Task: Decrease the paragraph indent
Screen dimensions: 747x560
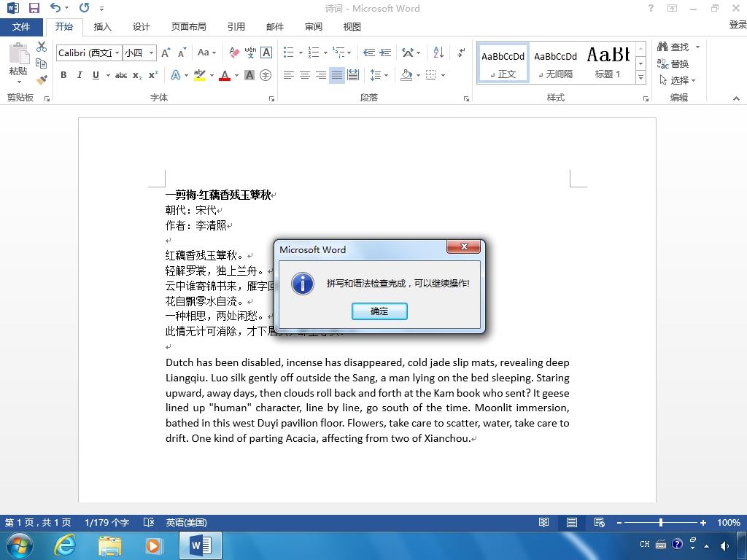Action: tap(368, 52)
